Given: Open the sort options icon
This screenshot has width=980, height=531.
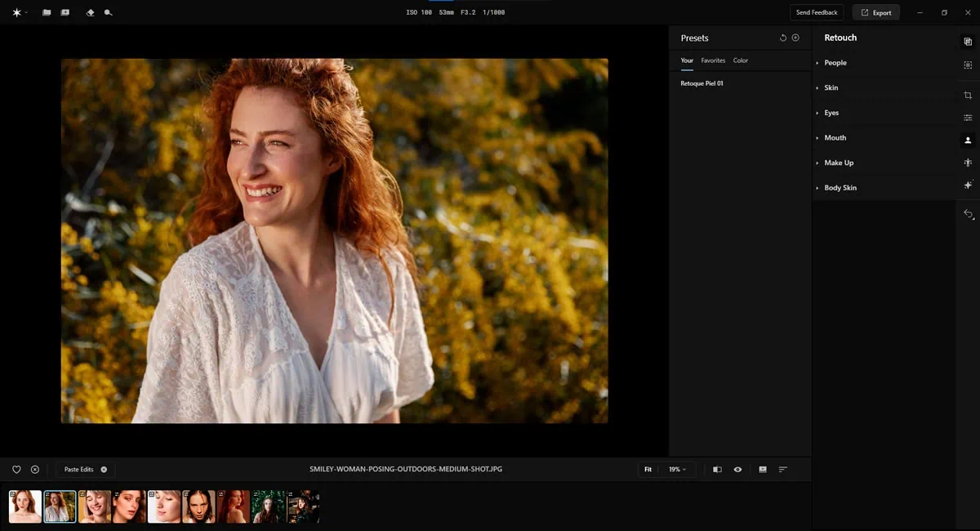Looking at the screenshot, I should click(783, 470).
